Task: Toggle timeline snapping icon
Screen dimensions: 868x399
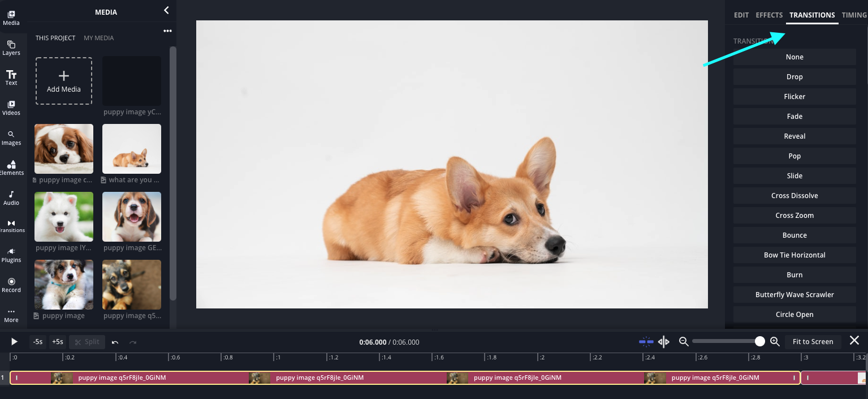Action: click(x=646, y=342)
